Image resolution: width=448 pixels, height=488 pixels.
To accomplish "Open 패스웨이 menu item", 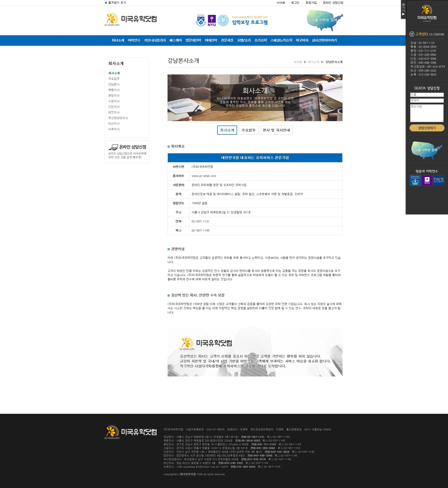I will pyautogui.click(x=175, y=40).
